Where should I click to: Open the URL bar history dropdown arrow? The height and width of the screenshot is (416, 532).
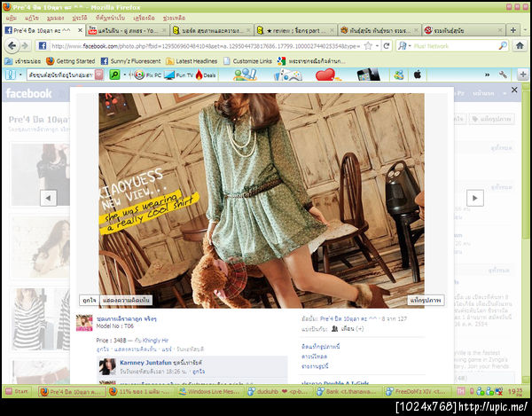(x=377, y=46)
